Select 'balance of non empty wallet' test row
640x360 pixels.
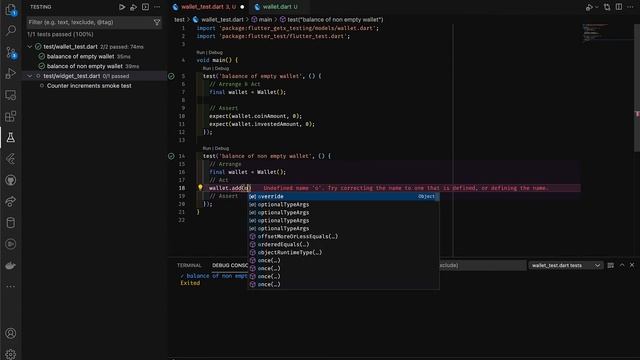(x=94, y=66)
